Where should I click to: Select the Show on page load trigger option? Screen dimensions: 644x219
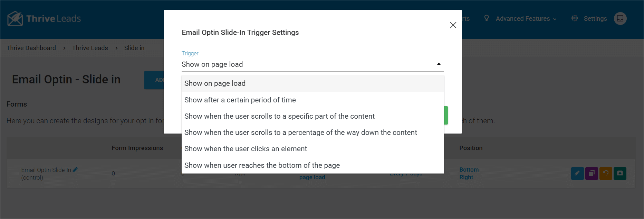click(215, 83)
